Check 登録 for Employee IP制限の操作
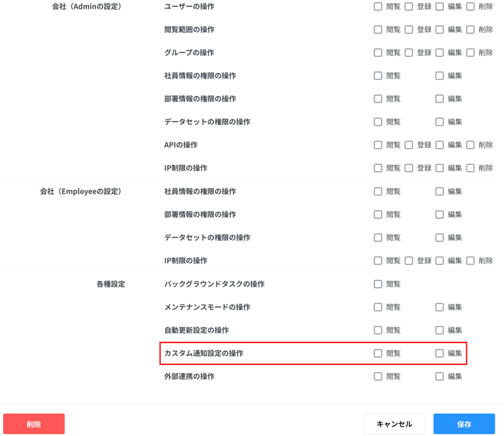The width and height of the screenshot is (504, 436). coord(409,261)
